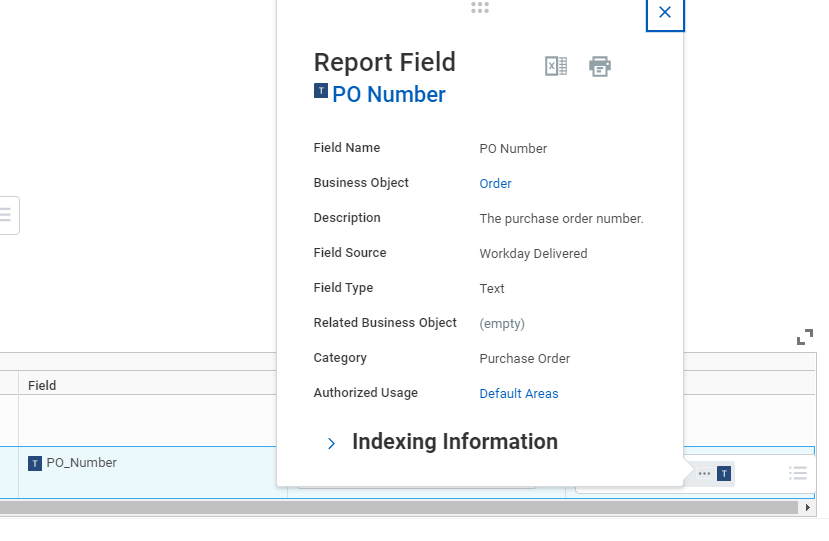Close the Report Field popup
This screenshot has height=541, width=829.
pos(665,12)
